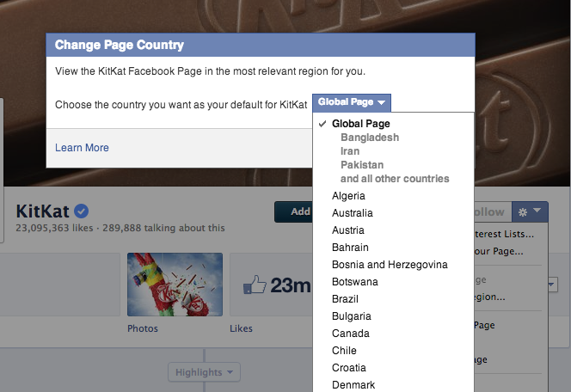Expand the Highlights dropdown
571x392 pixels.
click(204, 372)
